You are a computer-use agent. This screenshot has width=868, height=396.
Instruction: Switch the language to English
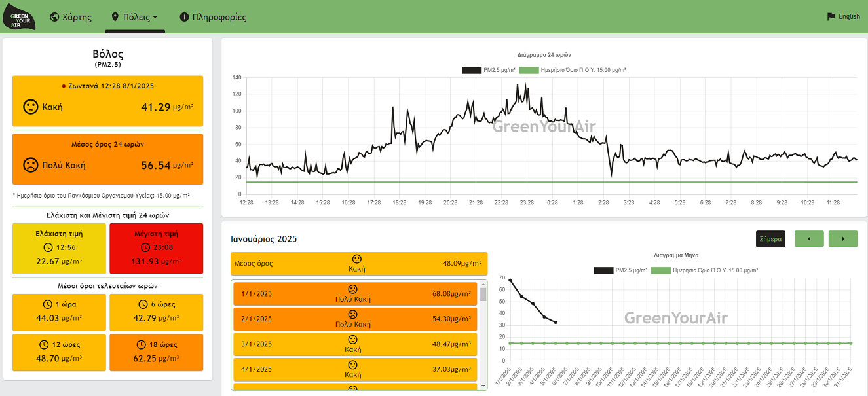coord(849,17)
